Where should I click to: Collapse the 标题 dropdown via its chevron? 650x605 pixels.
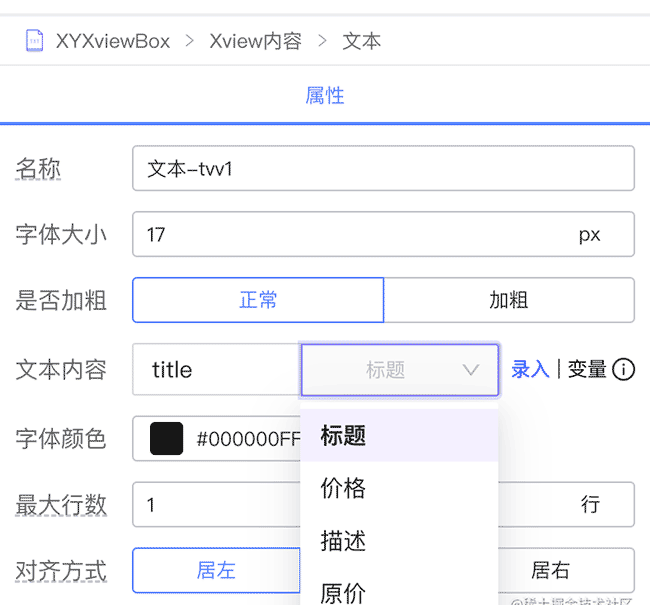(471, 369)
